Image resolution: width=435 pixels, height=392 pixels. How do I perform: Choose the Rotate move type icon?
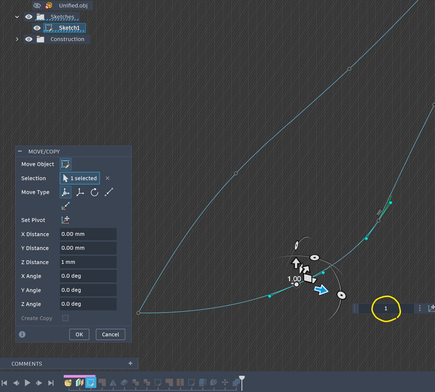[94, 192]
